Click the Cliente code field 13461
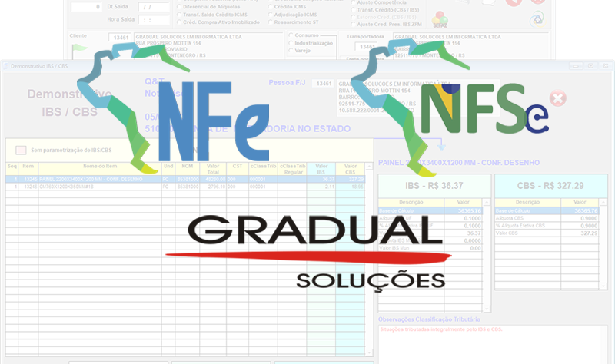This screenshot has height=364, width=615. click(120, 38)
